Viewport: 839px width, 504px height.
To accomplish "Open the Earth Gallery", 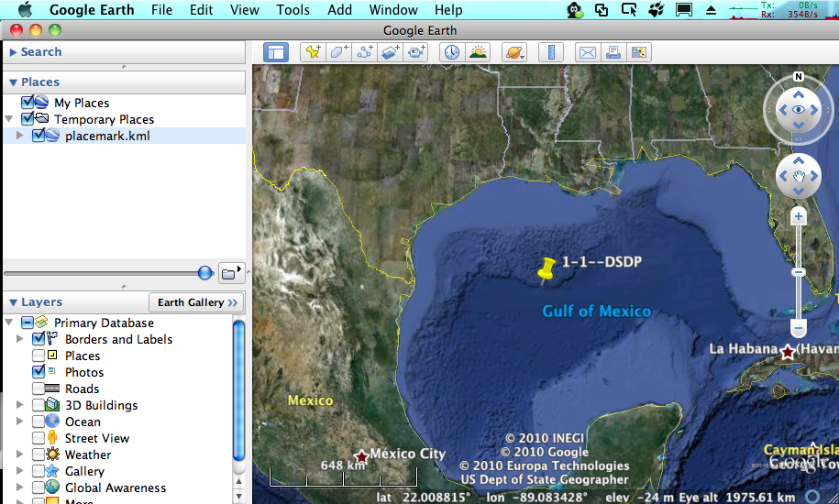I will [196, 302].
